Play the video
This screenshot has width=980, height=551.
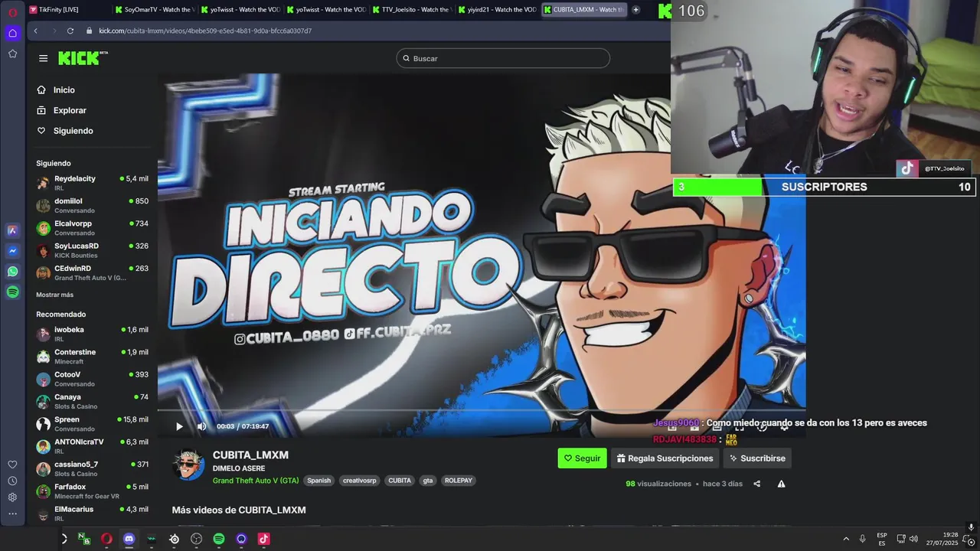(x=179, y=426)
